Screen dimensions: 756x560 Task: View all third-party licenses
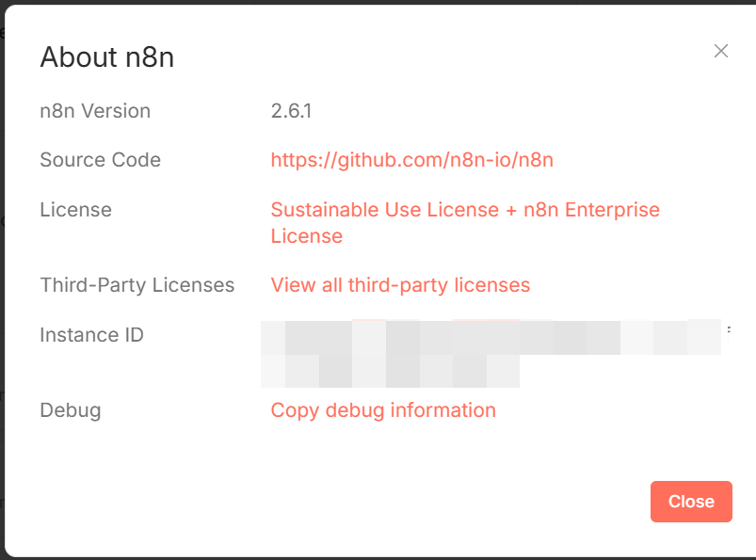pyautogui.click(x=400, y=285)
